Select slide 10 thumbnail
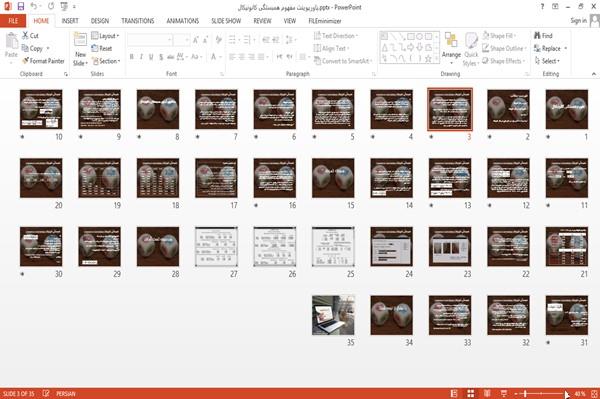 click(x=41, y=109)
